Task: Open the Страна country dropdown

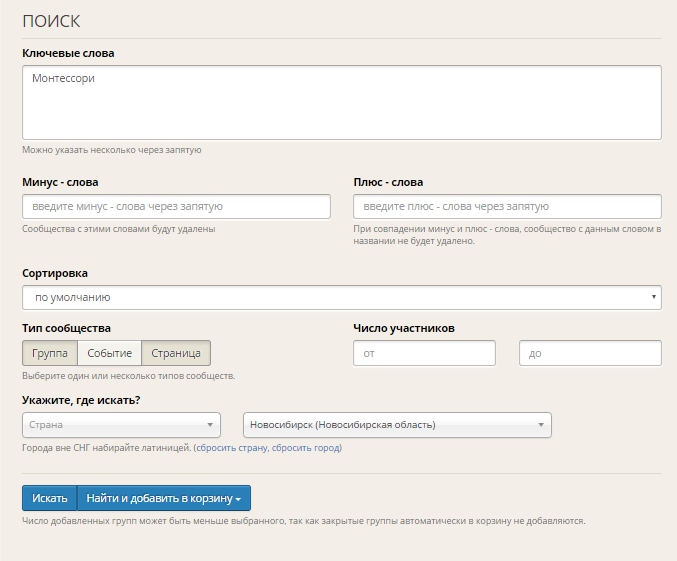Action: pos(121,425)
